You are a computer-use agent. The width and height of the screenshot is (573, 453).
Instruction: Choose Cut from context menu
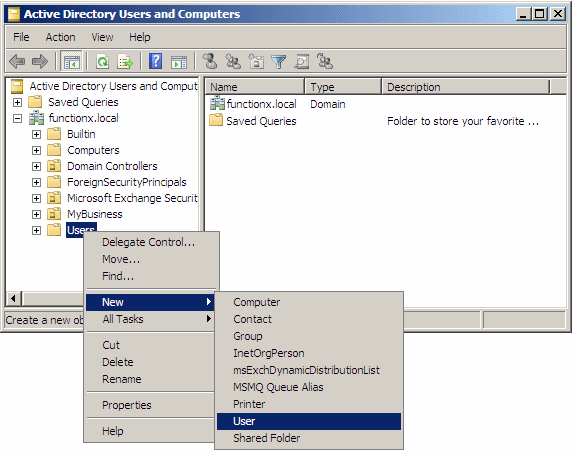(150, 345)
